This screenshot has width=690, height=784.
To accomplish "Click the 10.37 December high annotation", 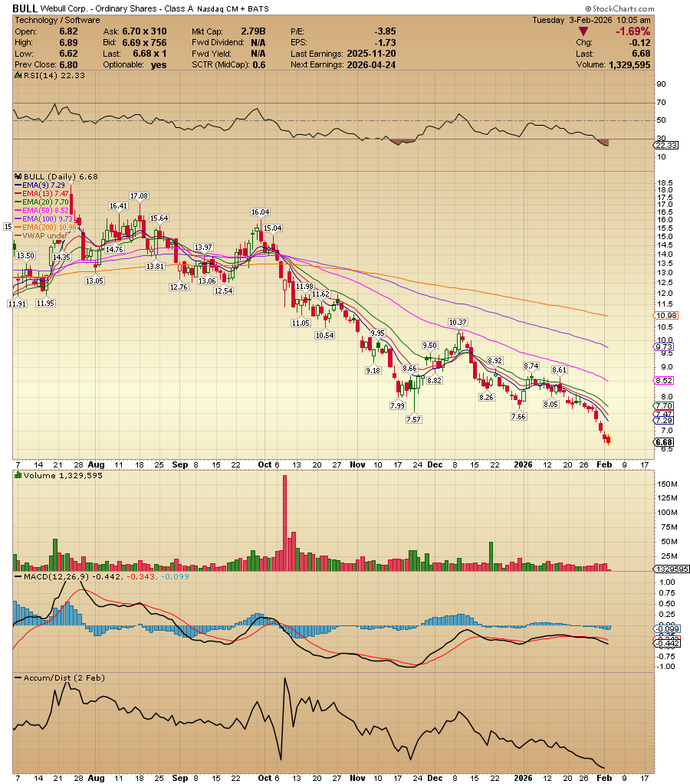I will (x=458, y=323).
